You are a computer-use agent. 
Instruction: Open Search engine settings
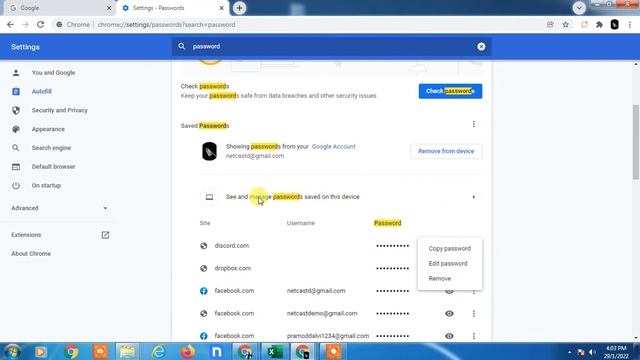click(x=51, y=148)
